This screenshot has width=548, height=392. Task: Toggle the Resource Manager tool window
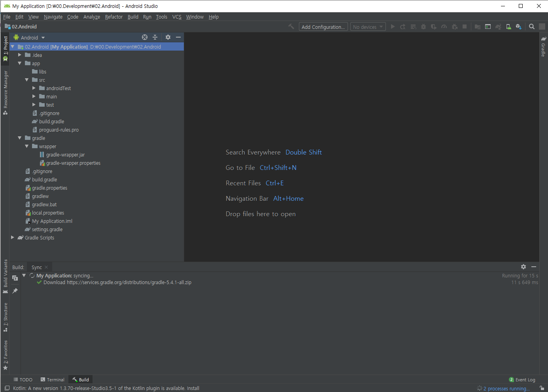click(x=5, y=92)
